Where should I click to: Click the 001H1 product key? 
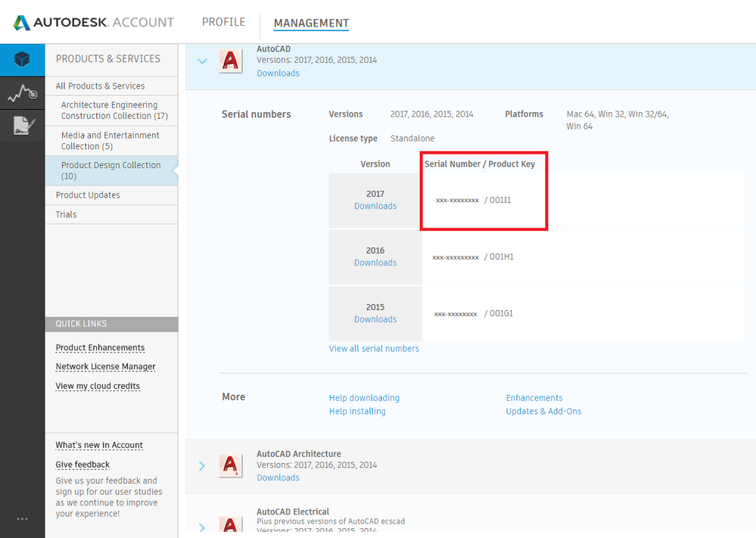coord(502,257)
